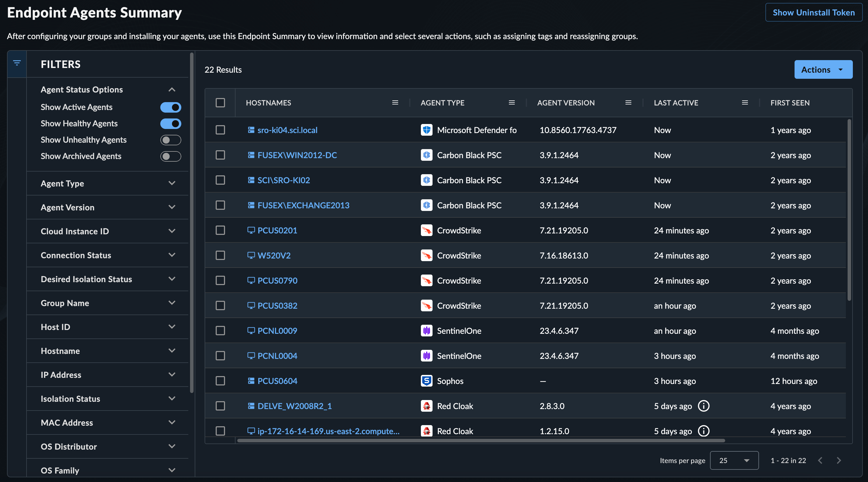Open the Agent Type column menu icon
868x482 pixels.
tap(512, 102)
